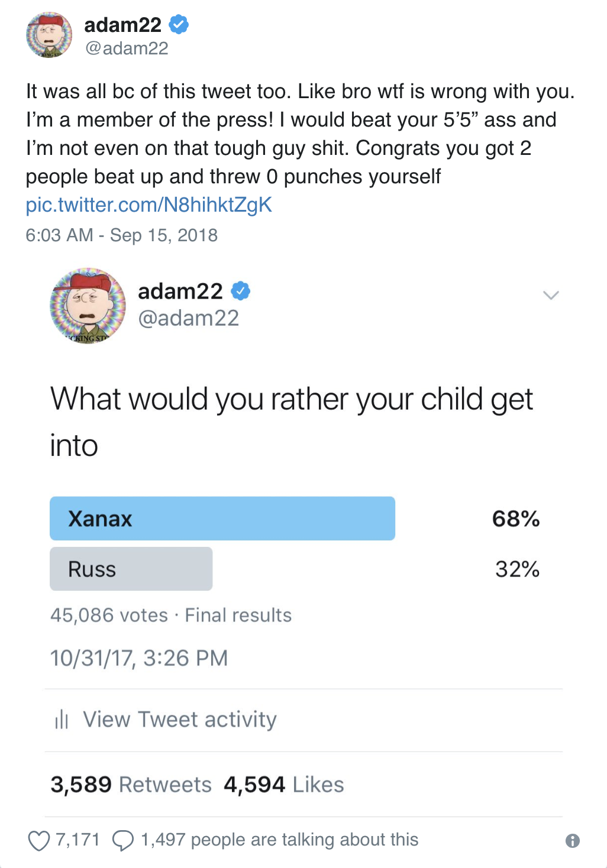
Task: Click the heart icon to like the tweet
Action: point(39,839)
